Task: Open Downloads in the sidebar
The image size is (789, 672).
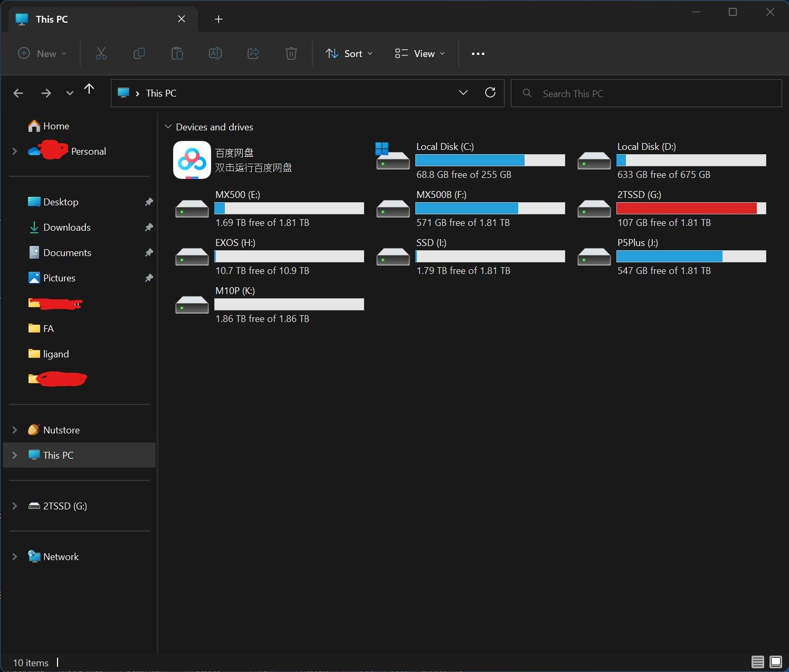Action: click(60, 227)
